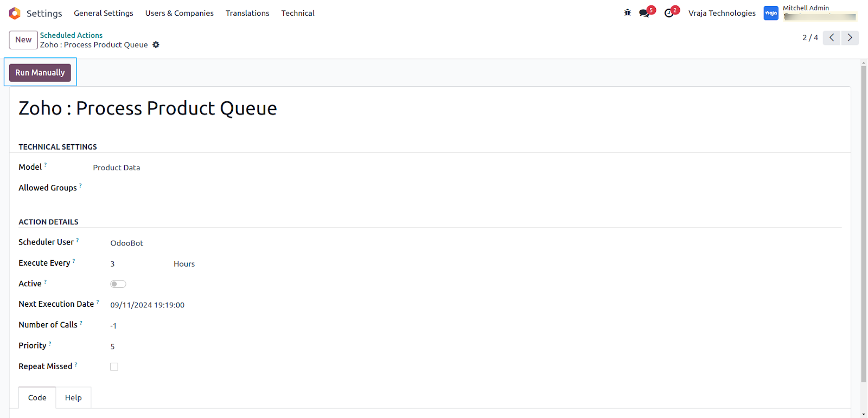Open help tooltip next to Execute Every
Viewport: 868px width, 418px height.
74,260
